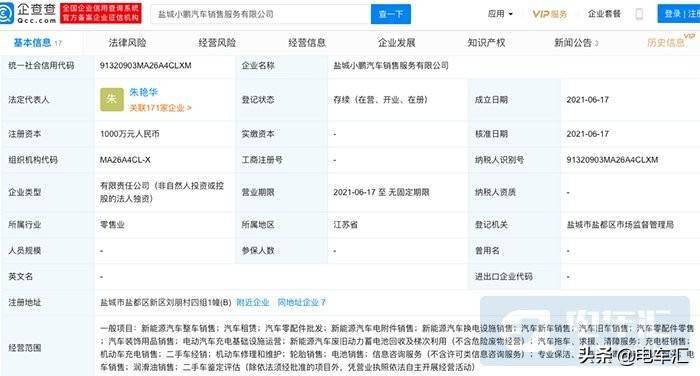Click the mobile phone icon in header
700x376 pixels.
pyautogui.click(x=639, y=14)
